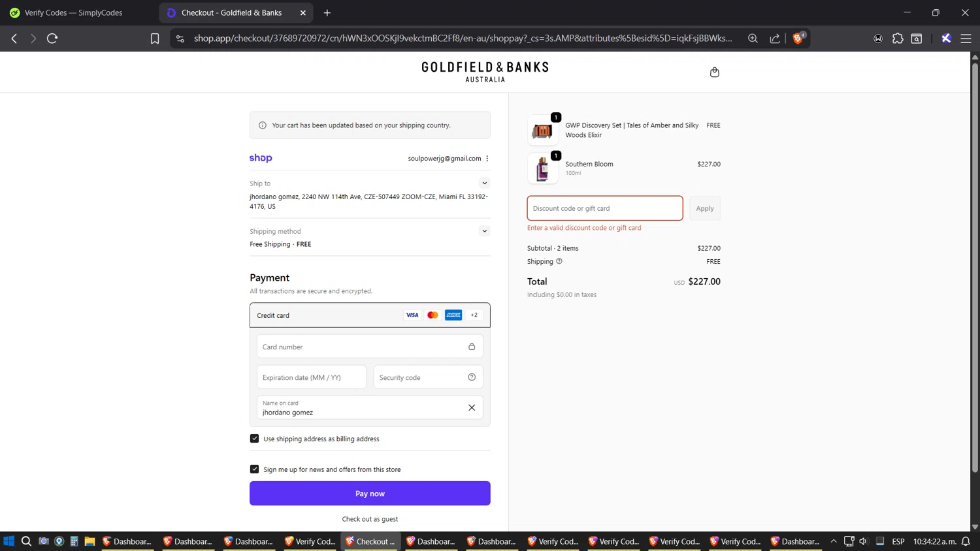Click the soulpowerjg@gmail.com email text
The image size is (980, 551).
444,159
